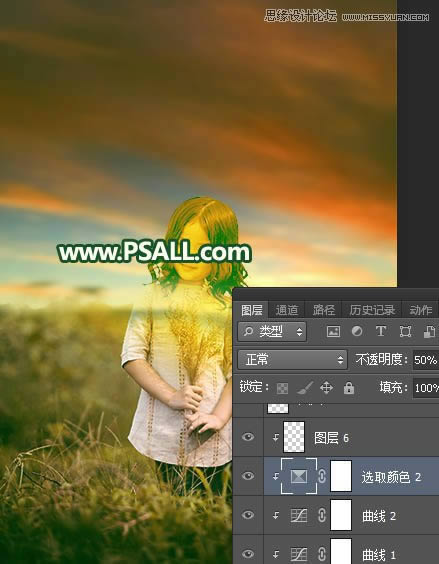The image size is (439, 564).
Task: Toggle lock image pixels brush icon
Action: (305, 388)
